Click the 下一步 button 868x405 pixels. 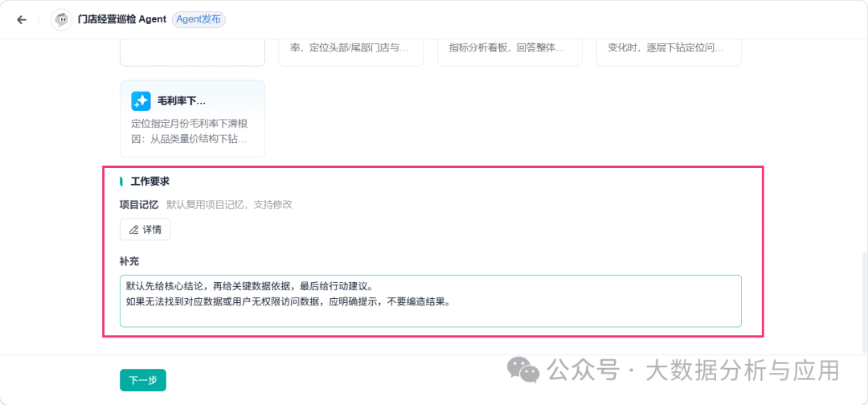click(x=143, y=380)
